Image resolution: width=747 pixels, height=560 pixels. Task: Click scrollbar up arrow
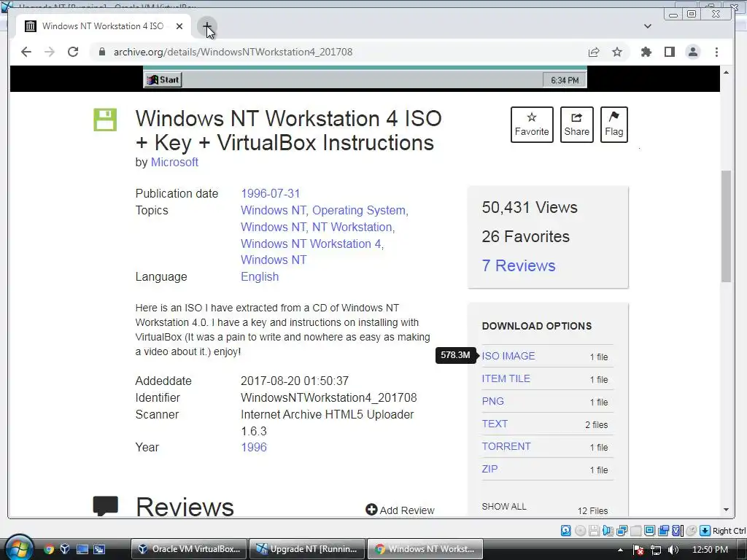click(x=726, y=72)
